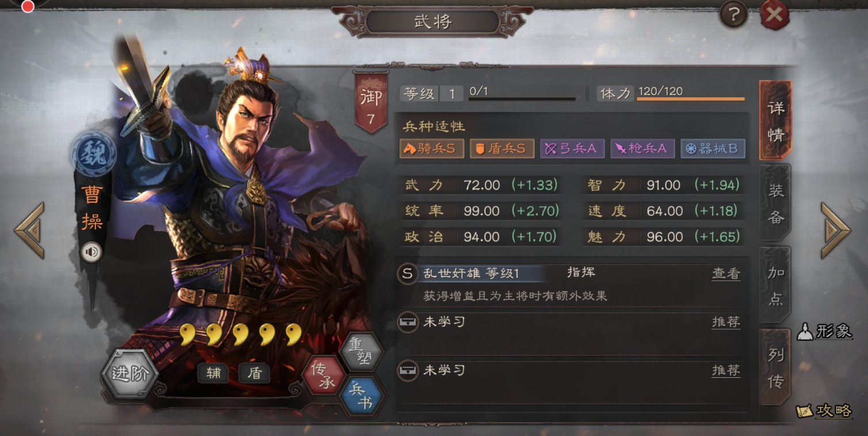
Task: Open the help question mark icon
Action: point(733,14)
